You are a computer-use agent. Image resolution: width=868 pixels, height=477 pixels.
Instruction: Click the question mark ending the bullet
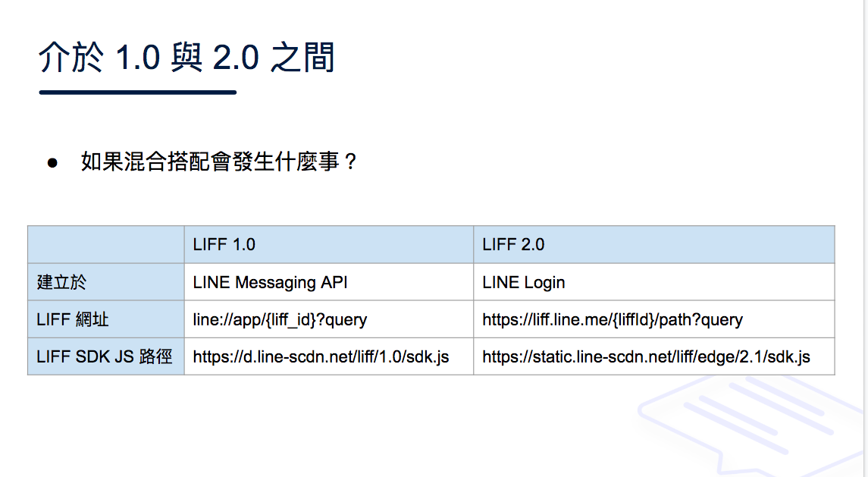click(x=350, y=162)
